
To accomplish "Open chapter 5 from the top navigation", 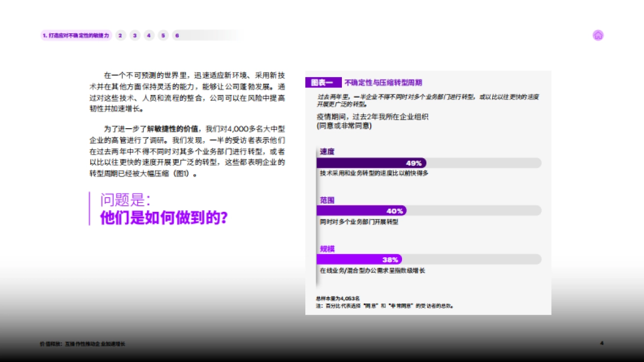I will click(x=163, y=35).
